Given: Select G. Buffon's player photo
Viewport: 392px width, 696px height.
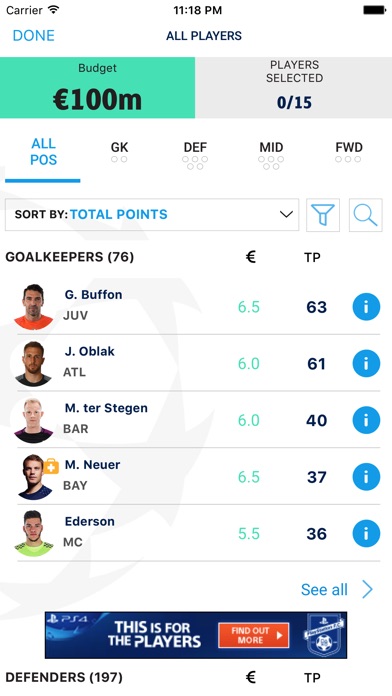Looking at the screenshot, I should (x=34, y=307).
